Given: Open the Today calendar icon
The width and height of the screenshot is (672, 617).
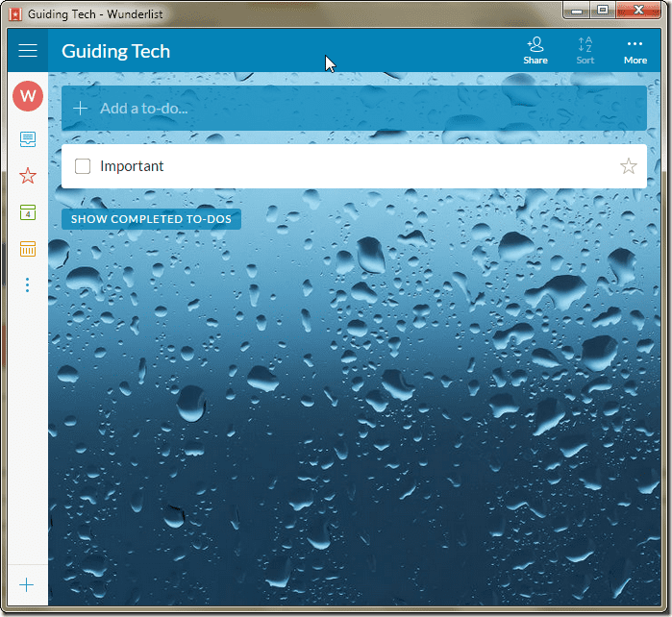Looking at the screenshot, I should (x=28, y=212).
